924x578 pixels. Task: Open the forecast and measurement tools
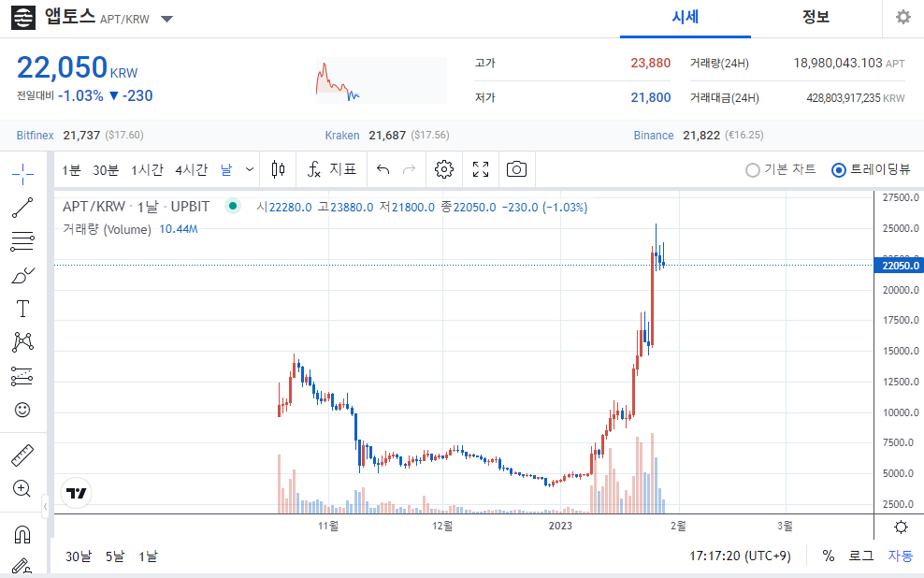pos(22,376)
